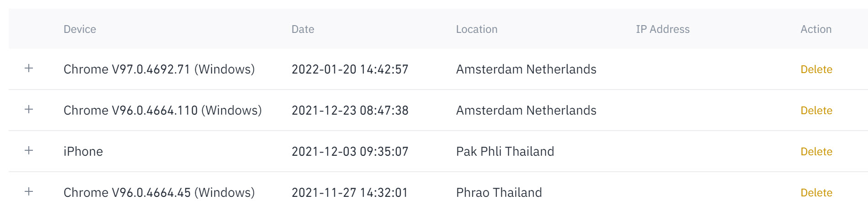The image size is (868, 211).
Task: Click the 2021-11-27 14:32:01 date cell
Action: click(350, 193)
